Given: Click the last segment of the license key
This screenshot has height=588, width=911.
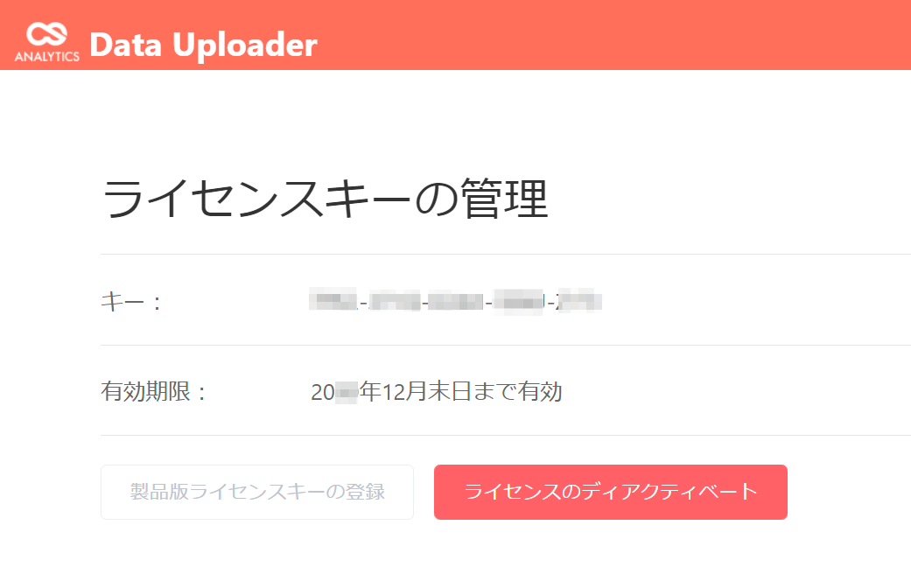Looking at the screenshot, I should click(579, 301).
